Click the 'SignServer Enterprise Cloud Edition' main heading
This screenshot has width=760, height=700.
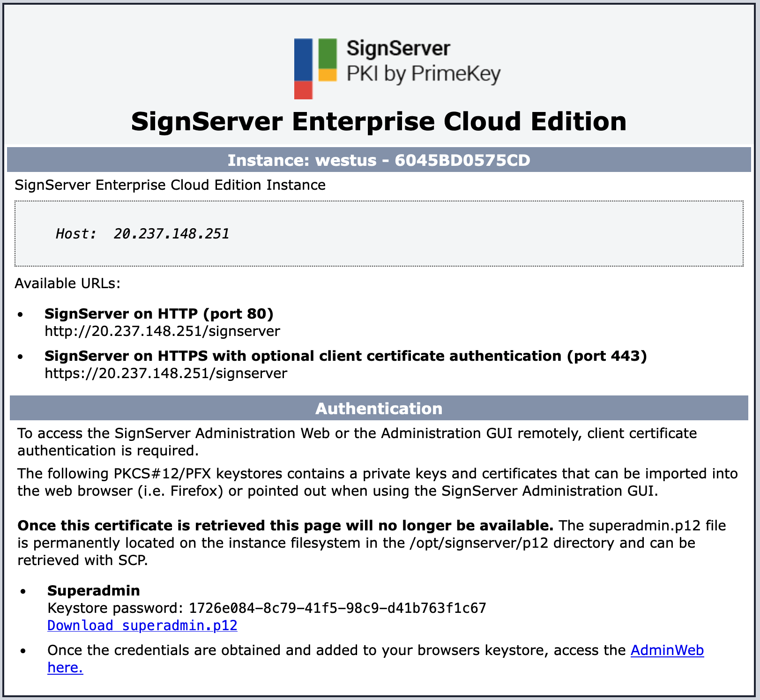[x=379, y=122]
